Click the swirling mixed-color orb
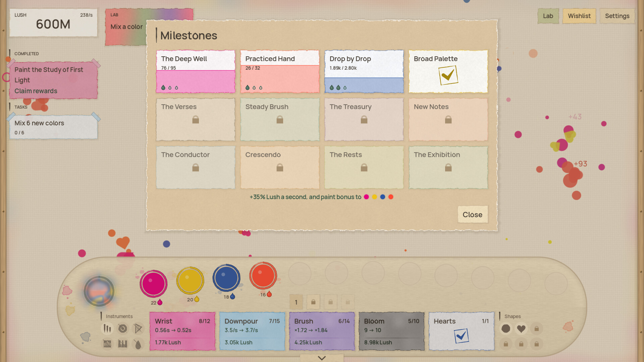This screenshot has height=362, width=644. click(x=99, y=291)
